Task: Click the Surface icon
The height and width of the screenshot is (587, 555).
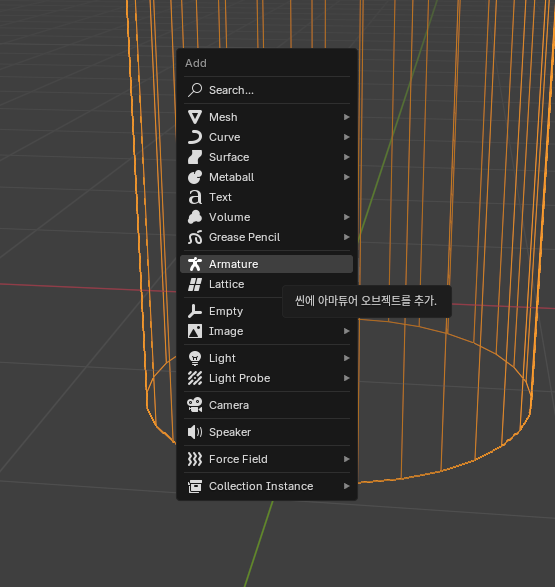Action: (x=195, y=157)
